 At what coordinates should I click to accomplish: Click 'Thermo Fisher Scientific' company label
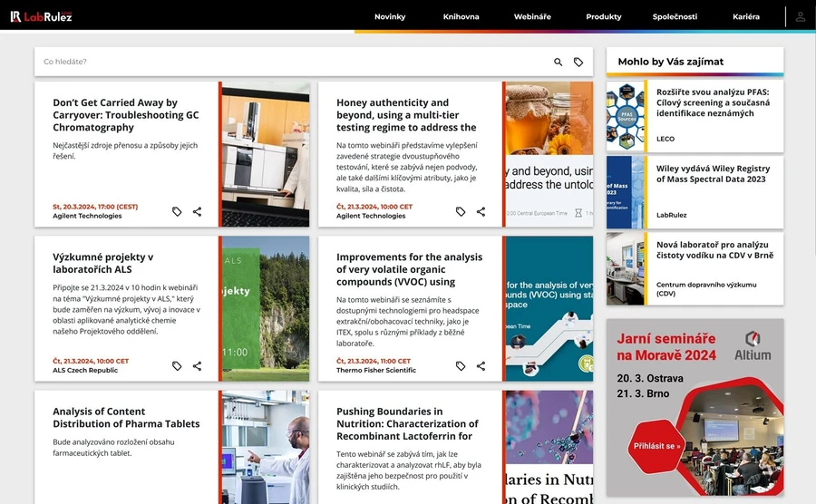(375, 371)
